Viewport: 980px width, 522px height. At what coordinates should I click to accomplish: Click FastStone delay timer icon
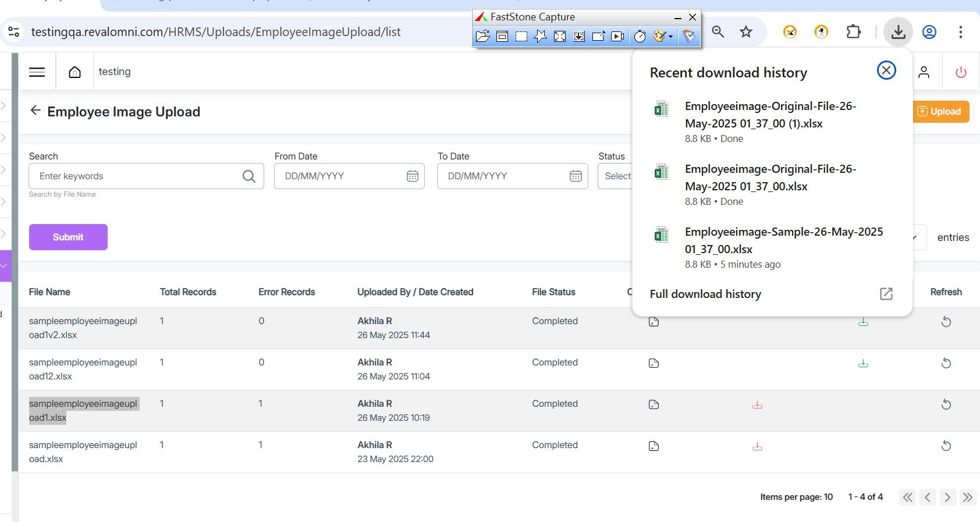(x=640, y=37)
